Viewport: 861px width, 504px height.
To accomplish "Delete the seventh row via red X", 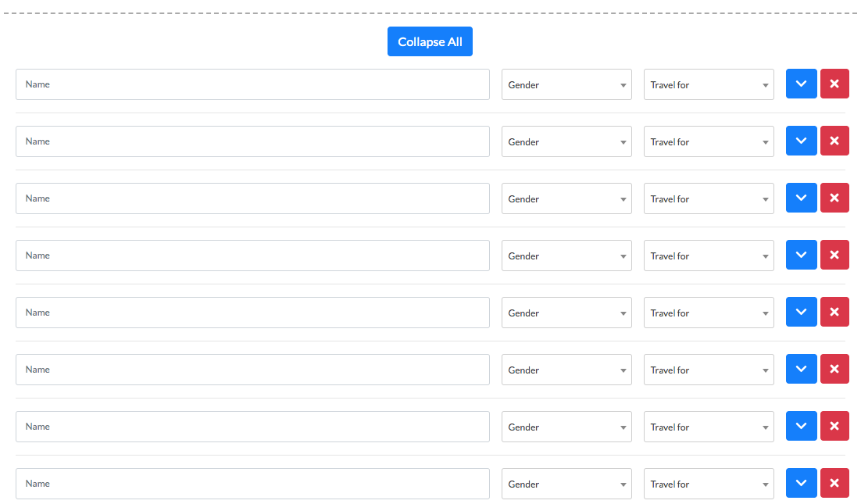I will (834, 427).
